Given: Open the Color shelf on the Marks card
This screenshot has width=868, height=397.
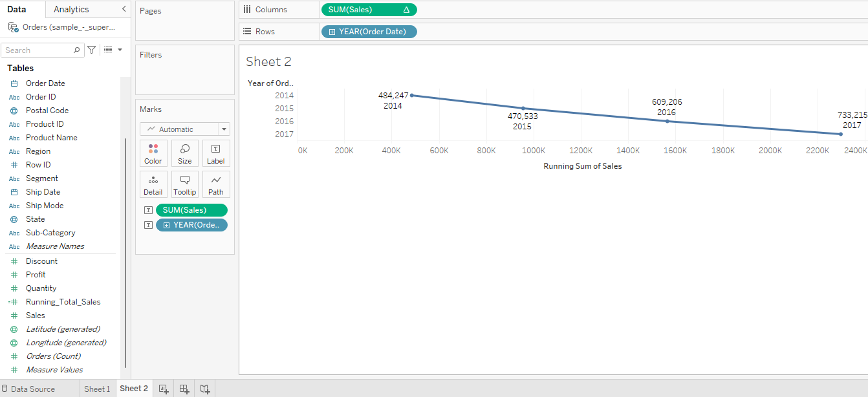Looking at the screenshot, I should (x=153, y=153).
